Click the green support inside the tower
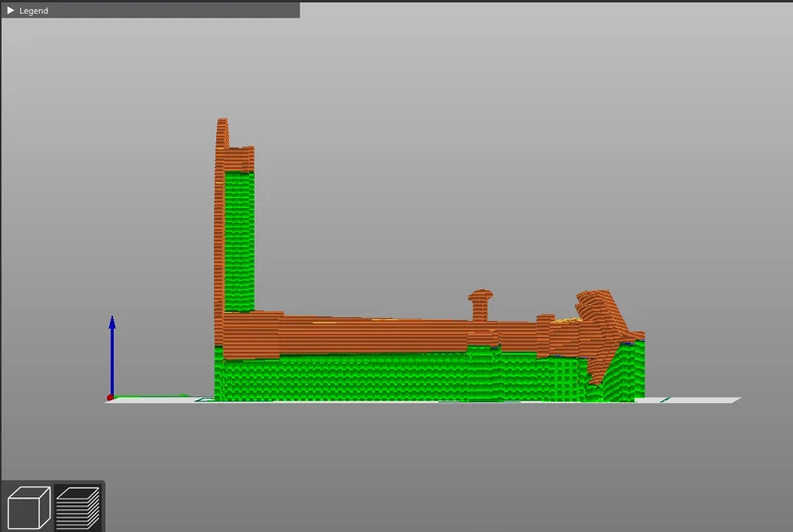This screenshot has height=532, width=793. [x=239, y=242]
